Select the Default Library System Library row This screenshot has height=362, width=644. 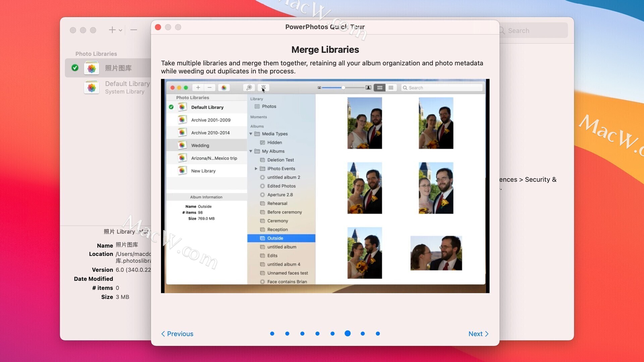pyautogui.click(x=108, y=87)
